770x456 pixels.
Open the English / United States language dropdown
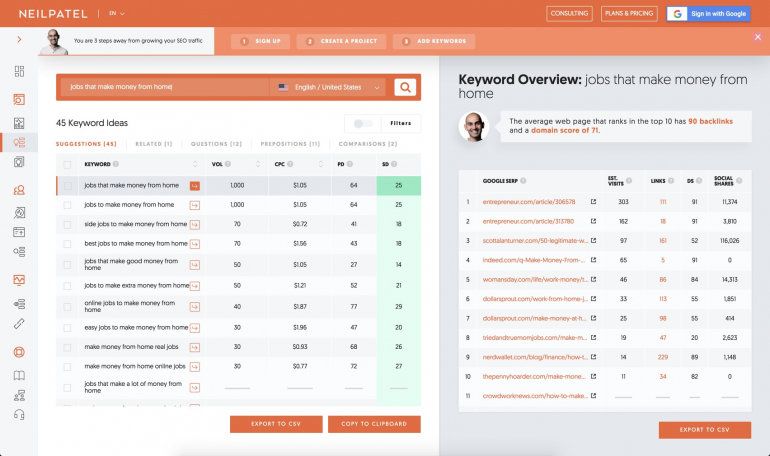pyautogui.click(x=328, y=87)
